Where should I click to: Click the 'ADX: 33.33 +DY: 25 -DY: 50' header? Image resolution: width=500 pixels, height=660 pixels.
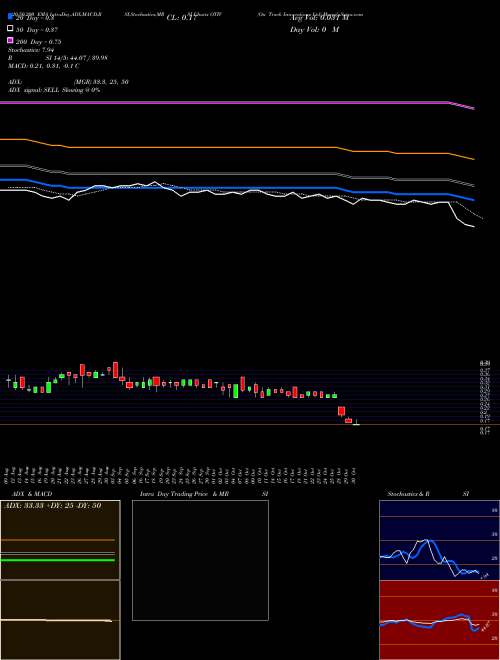pos(53,505)
